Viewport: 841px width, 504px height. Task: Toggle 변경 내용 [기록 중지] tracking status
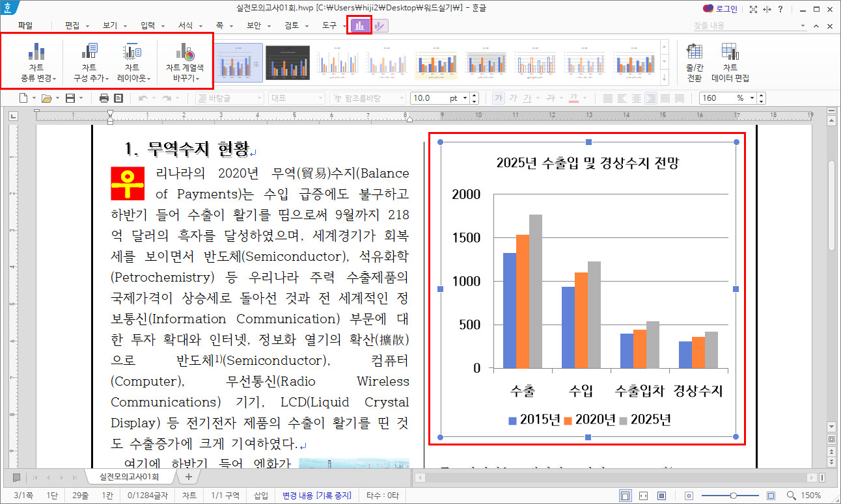tap(317, 496)
